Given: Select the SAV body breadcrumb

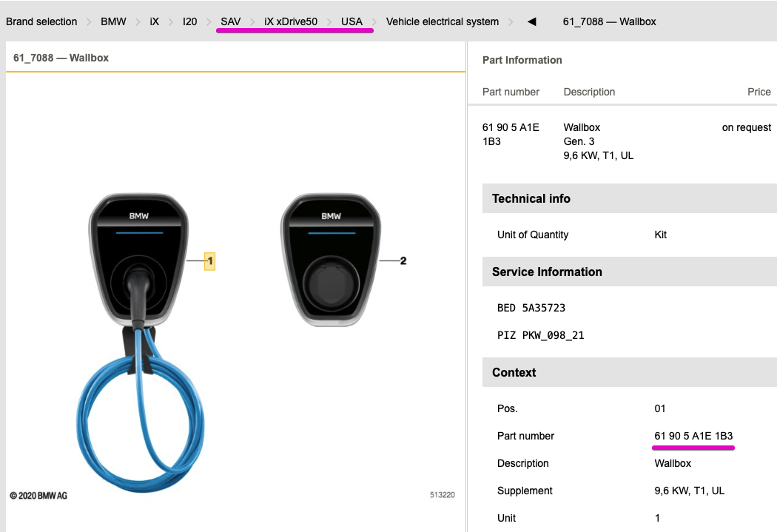Looking at the screenshot, I should coord(230,21).
